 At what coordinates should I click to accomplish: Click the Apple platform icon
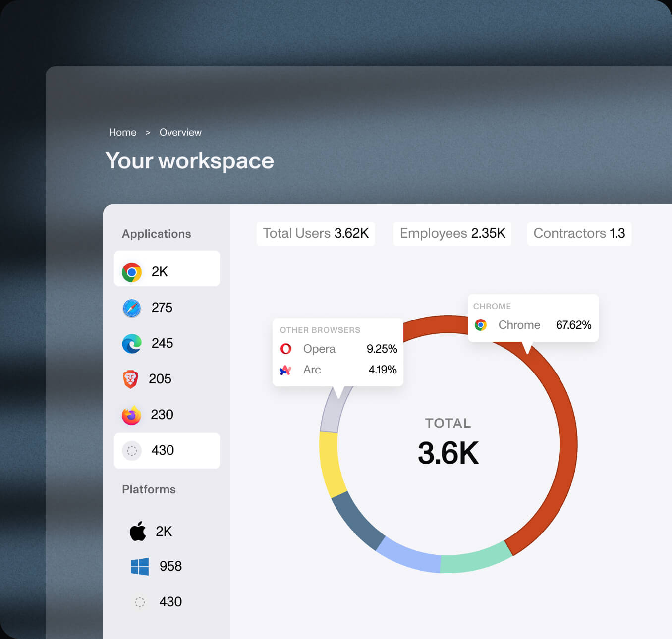point(138,531)
